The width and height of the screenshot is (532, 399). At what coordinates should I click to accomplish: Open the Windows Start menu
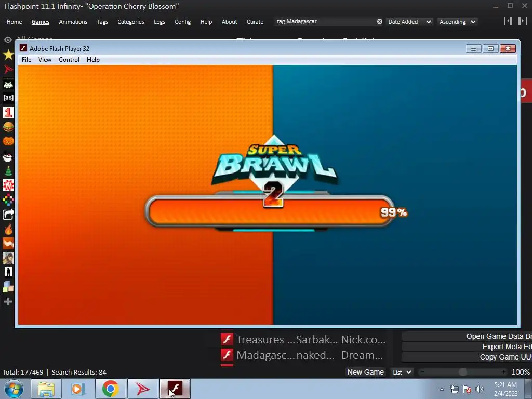[x=14, y=389]
